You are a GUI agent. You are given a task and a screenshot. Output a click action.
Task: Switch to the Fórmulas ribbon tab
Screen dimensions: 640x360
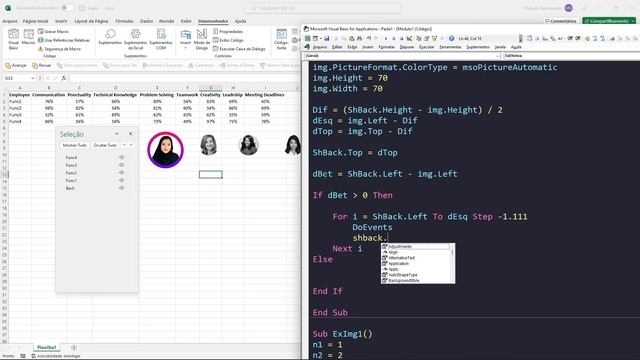(x=124, y=21)
